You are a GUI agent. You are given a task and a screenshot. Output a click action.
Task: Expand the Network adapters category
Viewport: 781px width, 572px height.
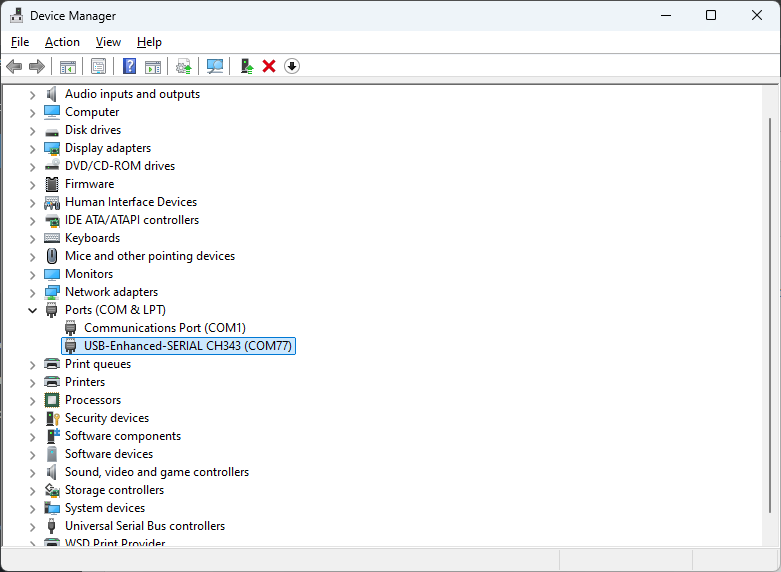33,292
